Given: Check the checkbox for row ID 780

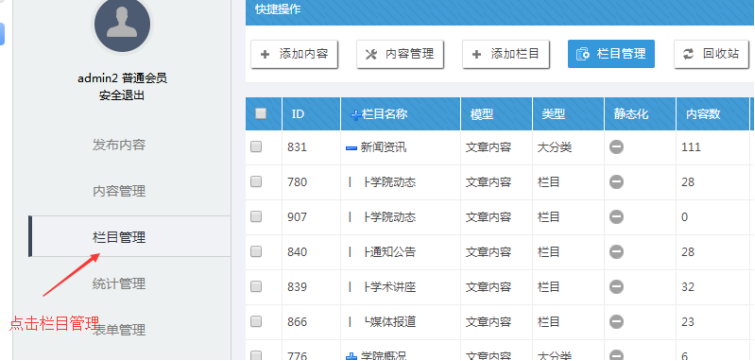Looking at the screenshot, I should pos(256,181).
